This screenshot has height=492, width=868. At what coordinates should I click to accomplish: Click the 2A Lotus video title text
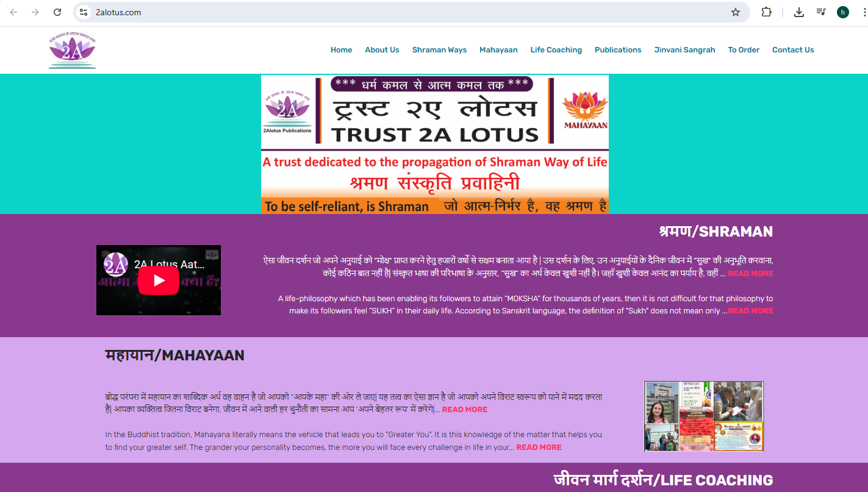[x=170, y=265]
